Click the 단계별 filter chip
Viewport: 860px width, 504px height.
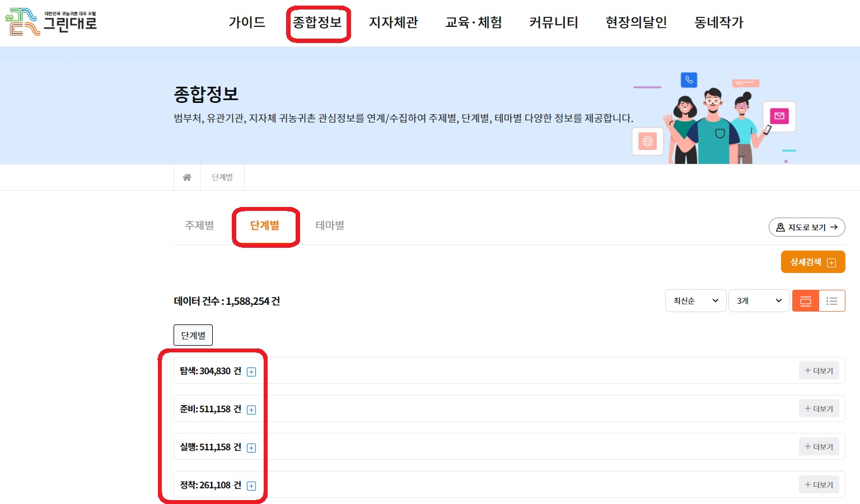[x=193, y=335]
